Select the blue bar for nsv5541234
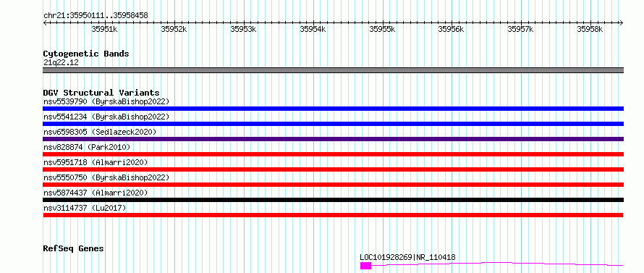Image resolution: width=644 pixels, height=273 pixels. (x=333, y=124)
